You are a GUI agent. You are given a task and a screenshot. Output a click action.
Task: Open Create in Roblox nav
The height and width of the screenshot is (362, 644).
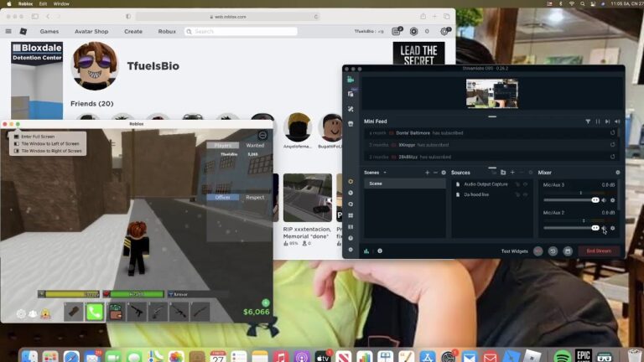click(x=133, y=32)
